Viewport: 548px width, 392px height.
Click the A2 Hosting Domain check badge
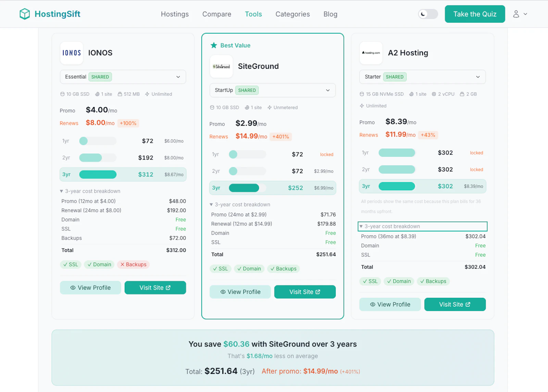(x=399, y=281)
